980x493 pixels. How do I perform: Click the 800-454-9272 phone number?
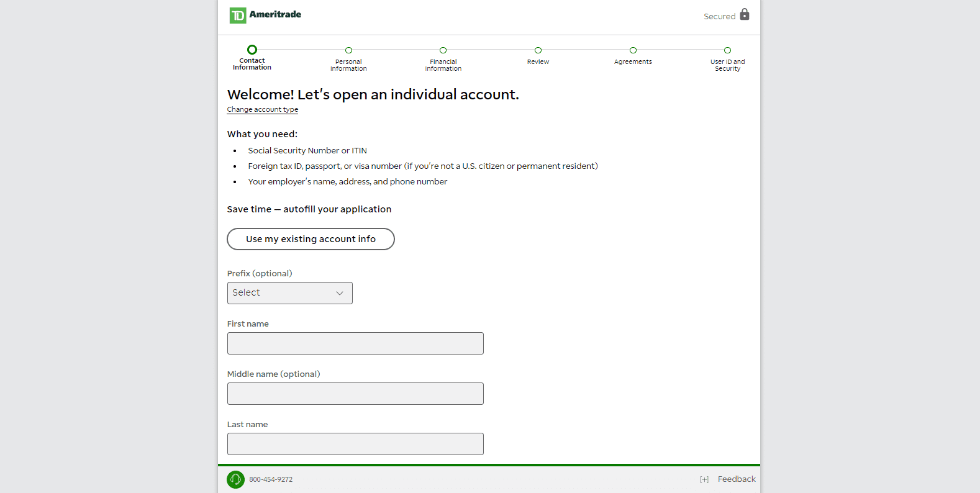(x=271, y=479)
